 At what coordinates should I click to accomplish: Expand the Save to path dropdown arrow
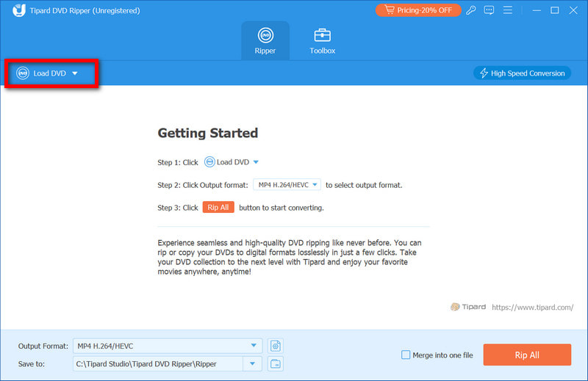(x=252, y=364)
